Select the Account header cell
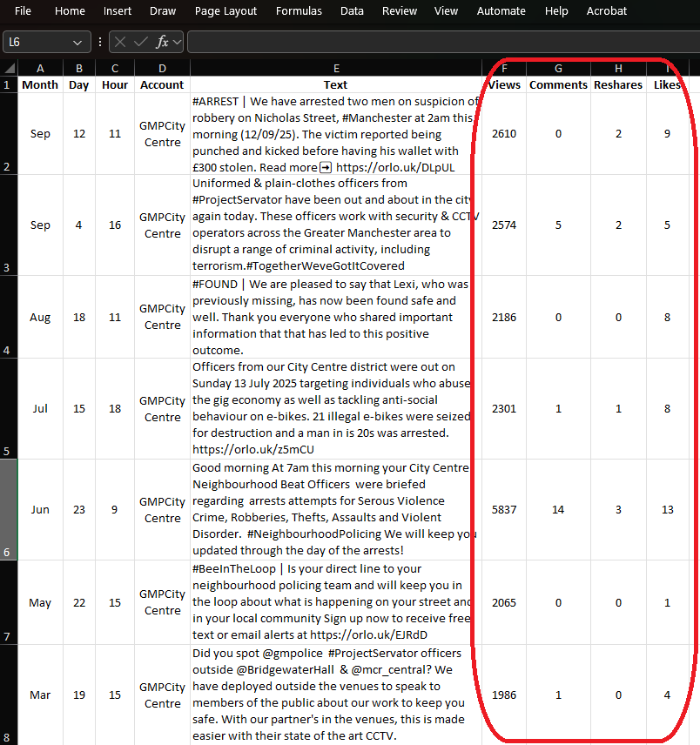This screenshot has height=745, width=700. 162,85
